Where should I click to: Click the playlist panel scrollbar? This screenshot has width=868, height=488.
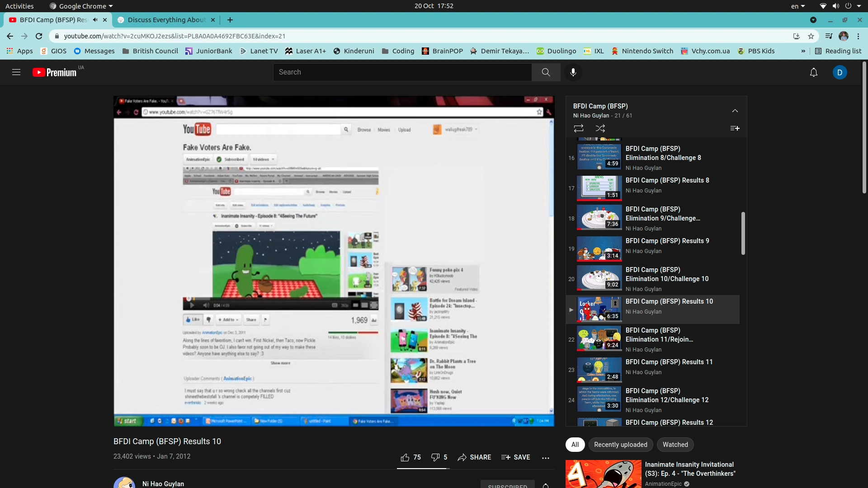tap(743, 234)
